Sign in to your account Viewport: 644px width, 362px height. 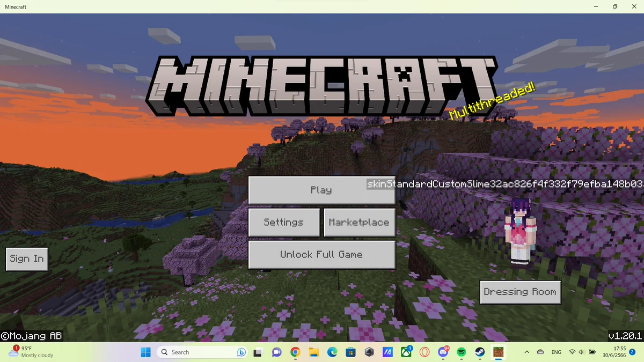coord(27,258)
